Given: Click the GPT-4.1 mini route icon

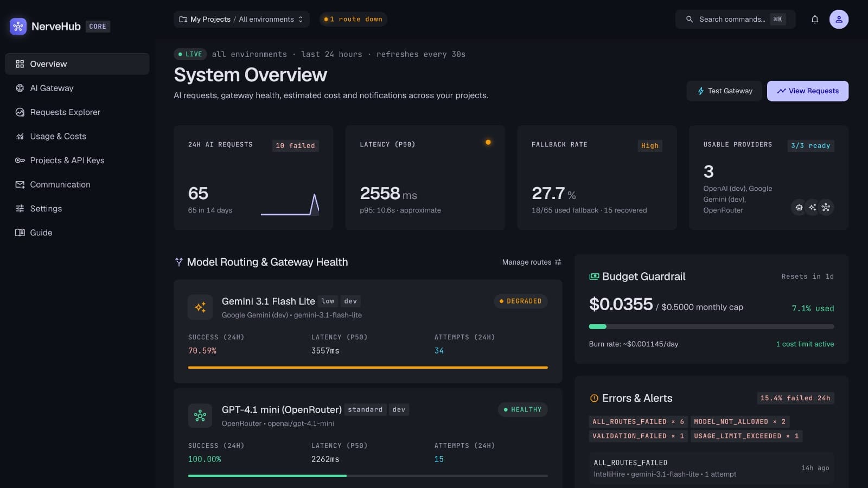Looking at the screenshot, I should point(200,415).
